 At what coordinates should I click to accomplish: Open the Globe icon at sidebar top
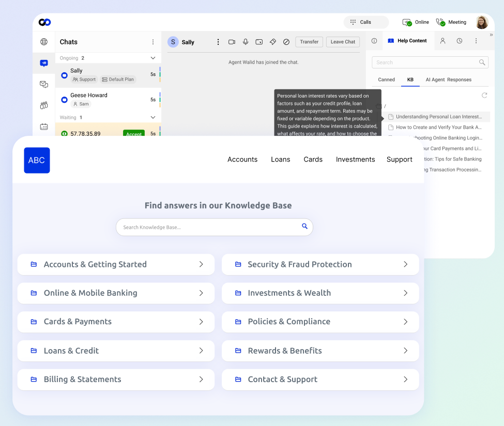click(44, 42)
